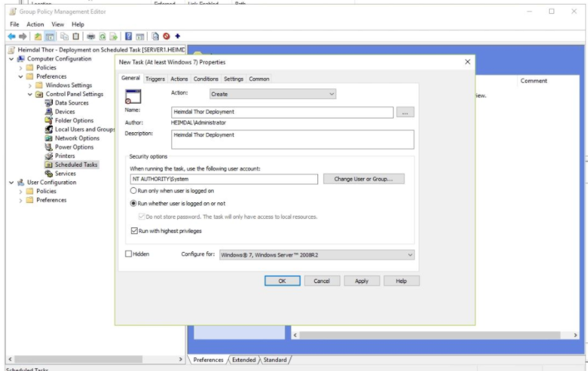
Task: Select Run only when user is logged on
Action: 133,190
